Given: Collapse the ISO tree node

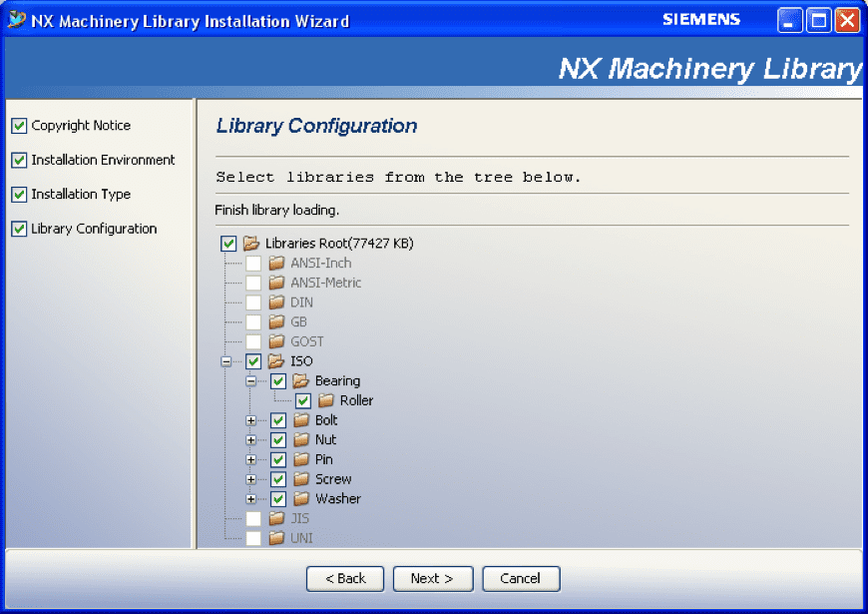Looking at the screenshot, I should point(225,361).
